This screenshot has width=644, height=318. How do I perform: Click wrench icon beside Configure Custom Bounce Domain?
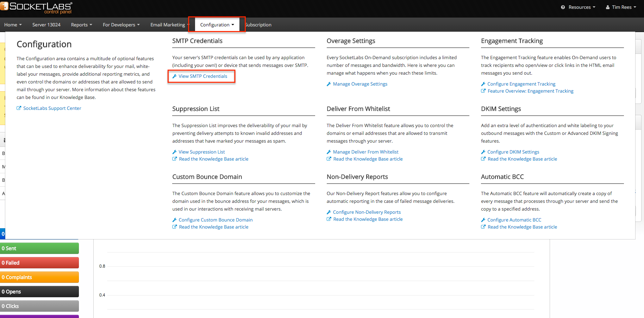click(x=174, y=220)
